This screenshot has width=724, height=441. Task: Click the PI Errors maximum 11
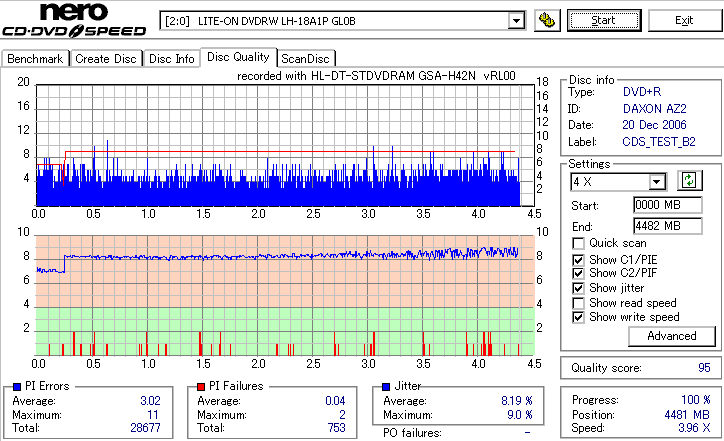coord(153,415)
